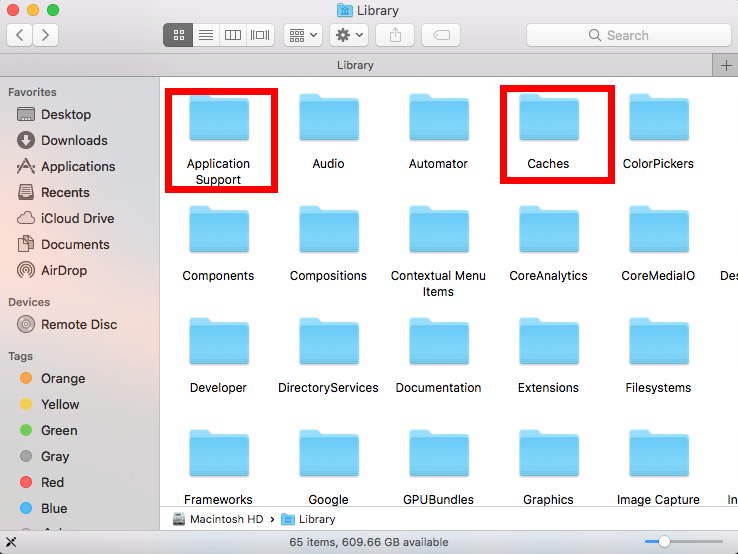
Task: Open the arrange items dropdown
Action: [x=302, y=35]
